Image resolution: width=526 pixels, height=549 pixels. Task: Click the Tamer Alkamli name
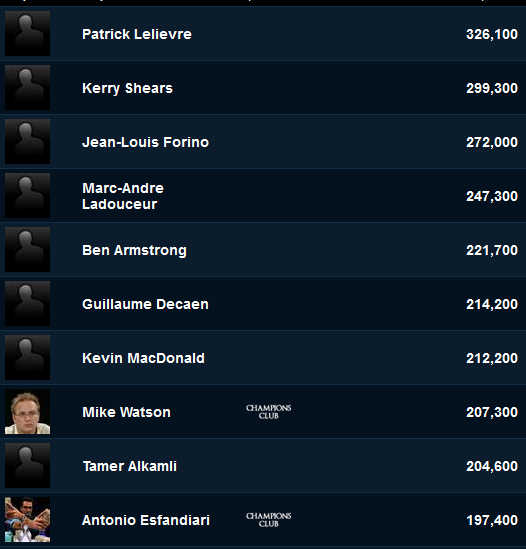pyautogui.click(x=130, y=466)
